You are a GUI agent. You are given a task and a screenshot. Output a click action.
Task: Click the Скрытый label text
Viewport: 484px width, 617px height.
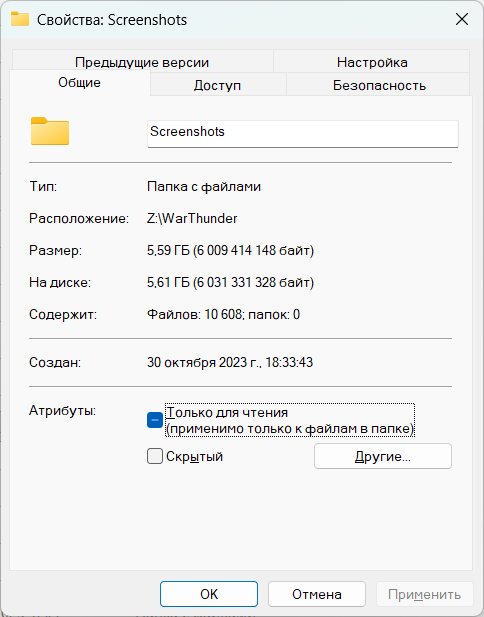tap(194, 456)
